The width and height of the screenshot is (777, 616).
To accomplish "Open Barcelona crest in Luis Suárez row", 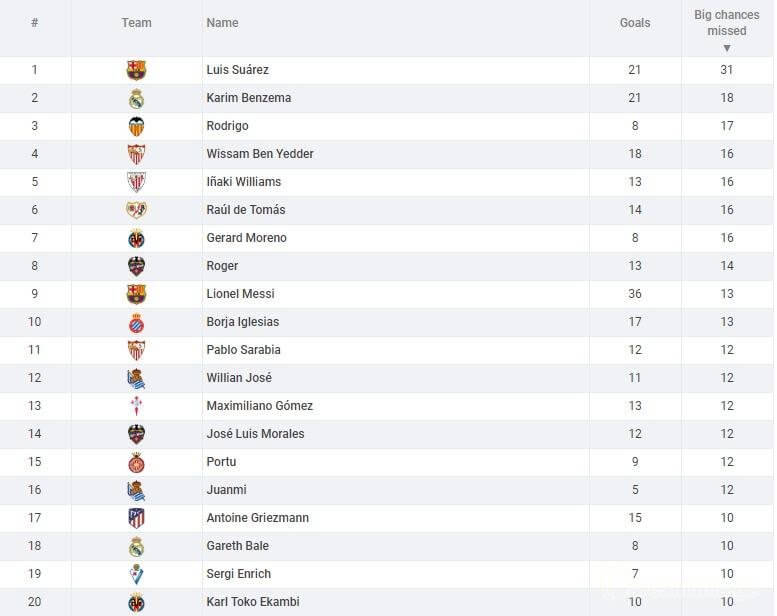I will [136, 70].
